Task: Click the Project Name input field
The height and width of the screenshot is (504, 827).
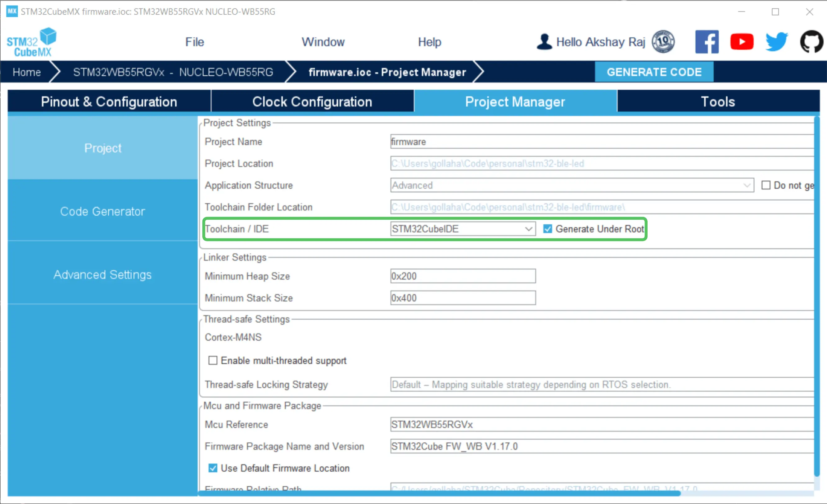Action: (602, 142)
